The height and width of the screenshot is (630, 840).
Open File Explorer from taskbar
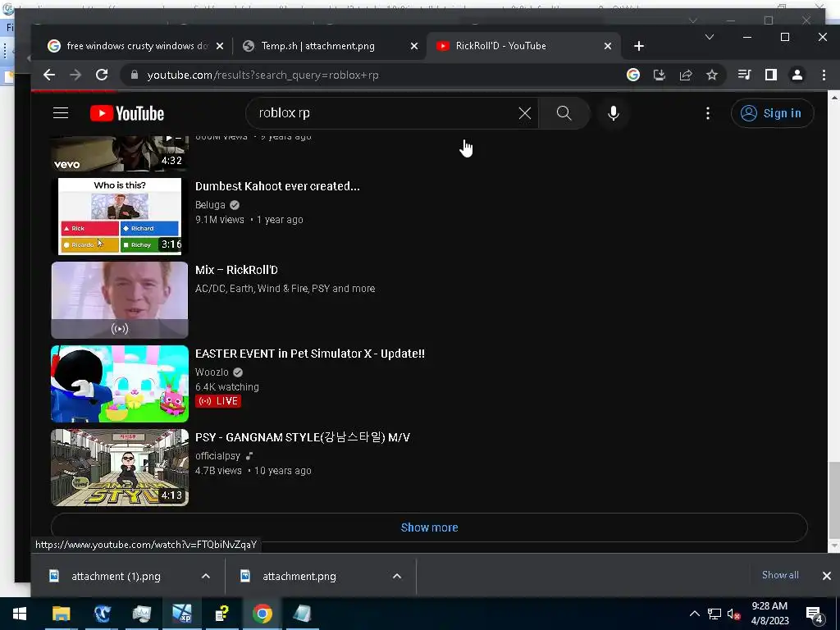[61, 614]
